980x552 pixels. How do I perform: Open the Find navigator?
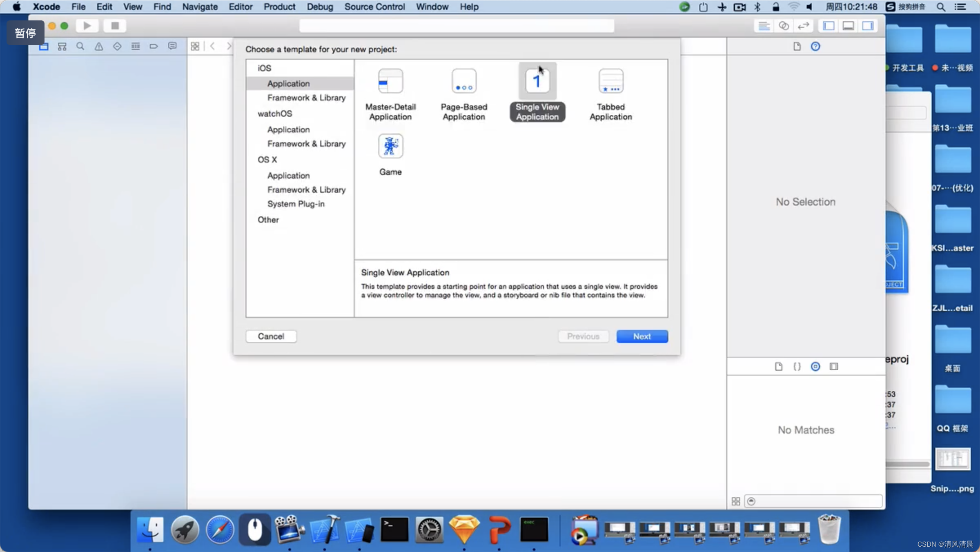click(x=80, y=47)
